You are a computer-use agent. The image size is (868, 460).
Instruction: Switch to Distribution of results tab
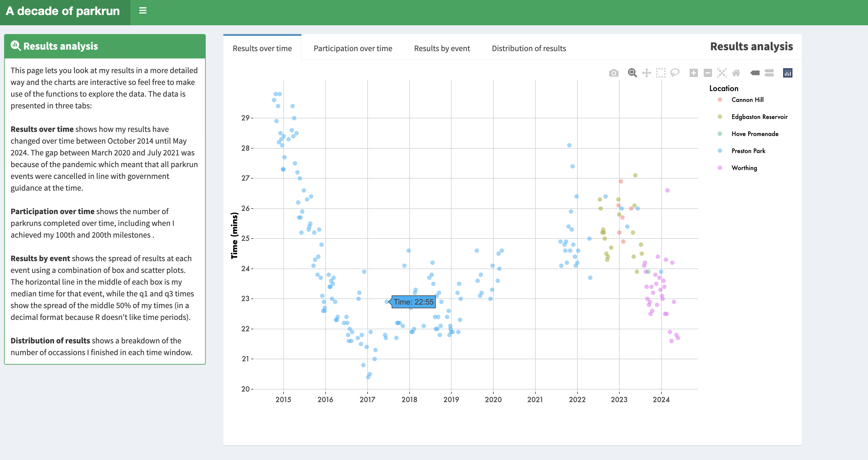pos(529,48)
